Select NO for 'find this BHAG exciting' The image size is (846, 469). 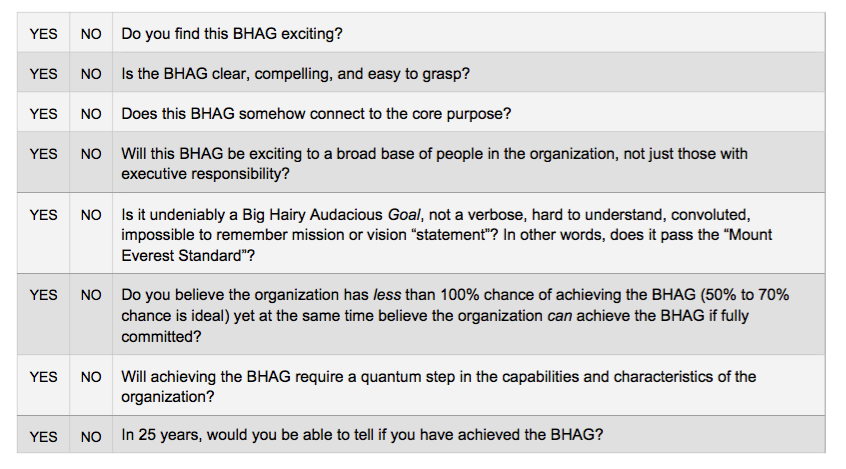point(91,33)
